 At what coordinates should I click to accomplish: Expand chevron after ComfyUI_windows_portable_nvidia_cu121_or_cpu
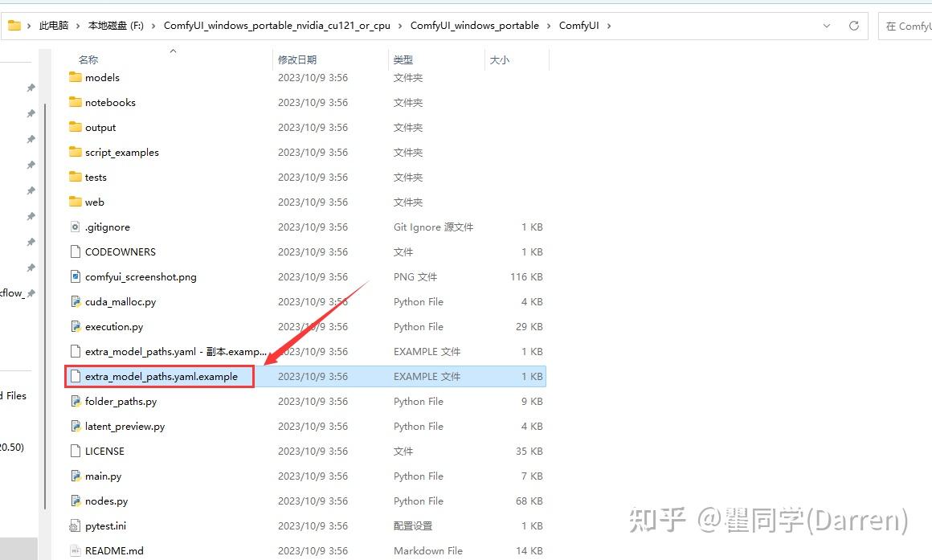[399, 26]
